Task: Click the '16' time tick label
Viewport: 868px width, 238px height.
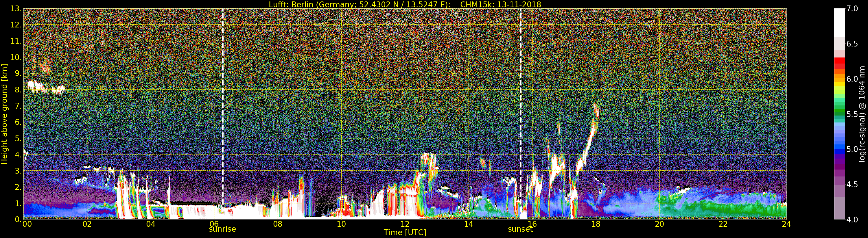Action: pyautogui.click(x=532, y=224)
